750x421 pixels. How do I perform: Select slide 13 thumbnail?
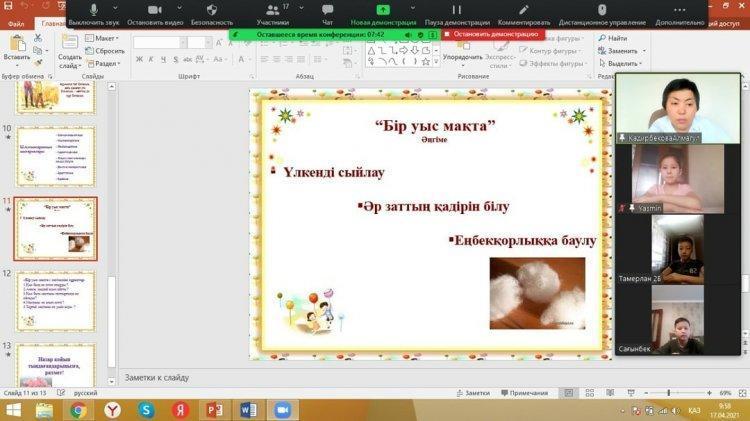tap(56, 366)
